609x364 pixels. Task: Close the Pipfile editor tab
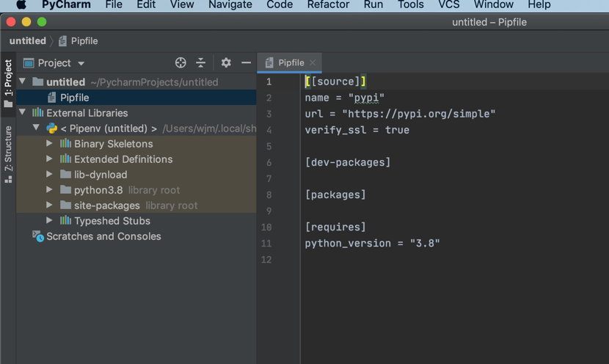coord(313,63)
